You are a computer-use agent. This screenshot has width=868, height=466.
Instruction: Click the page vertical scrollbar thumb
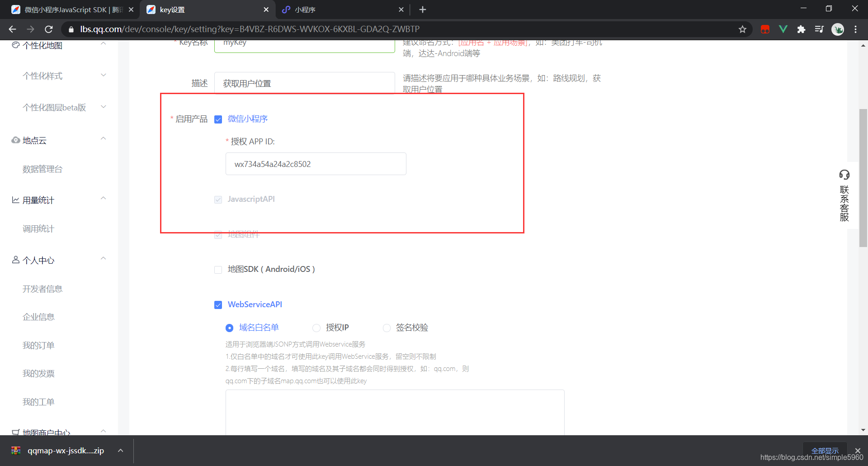(863, 178)
